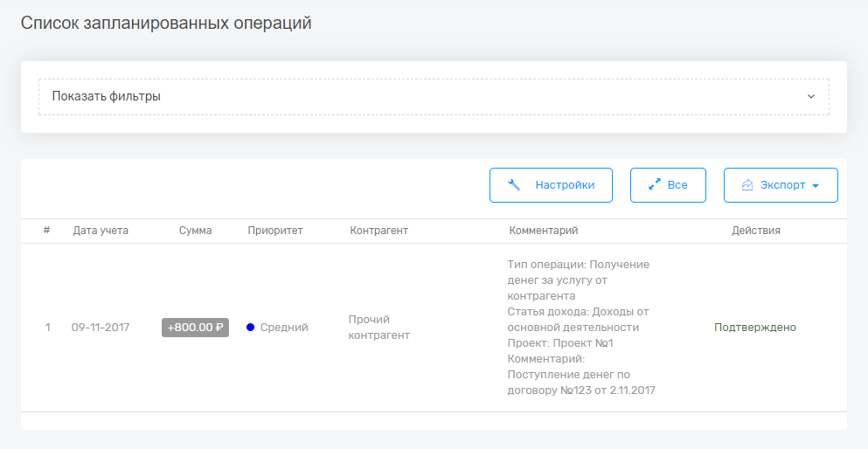868x449 pixels.
Task: Click the date 09-11-2017 cell
Action: 101,328
